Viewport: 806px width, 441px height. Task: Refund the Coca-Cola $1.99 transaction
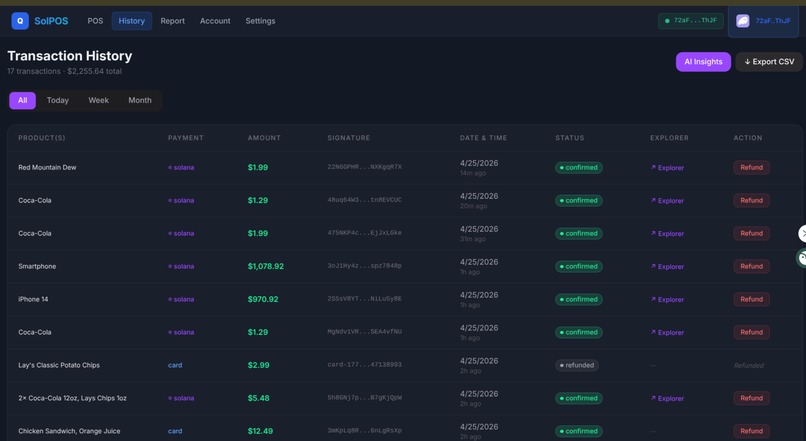pos(751,233)
